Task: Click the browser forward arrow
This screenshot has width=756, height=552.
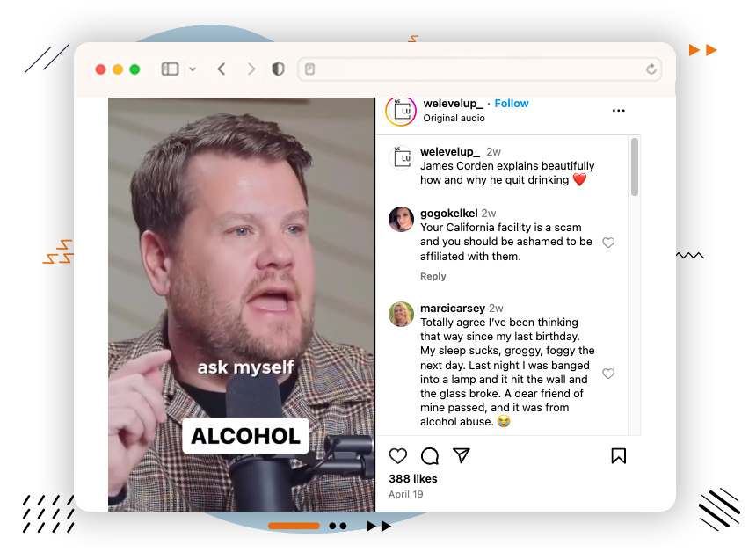Action: point(251,69)
